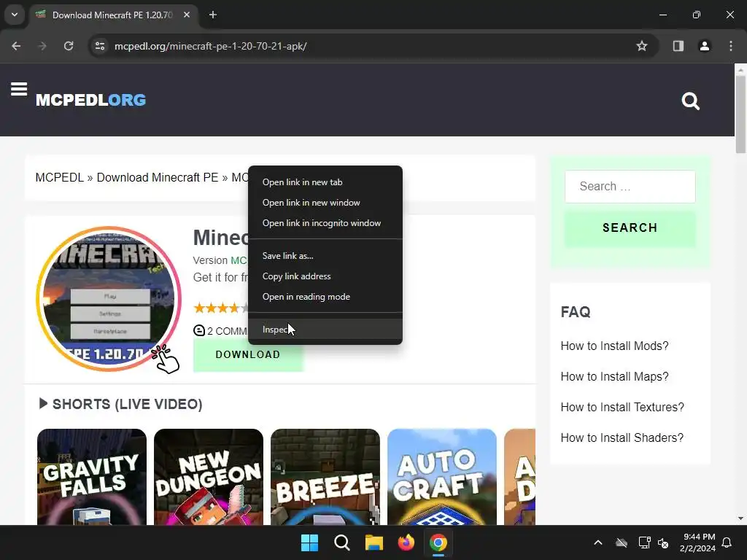
Task: Choose Inspect from context menu
Action: [325, 330]
